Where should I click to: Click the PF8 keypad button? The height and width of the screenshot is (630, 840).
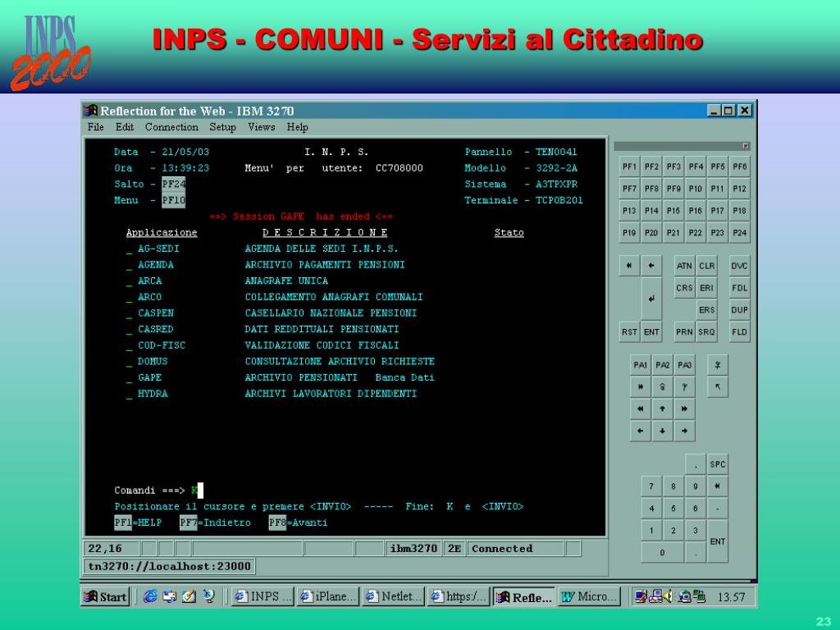(x=651, y=189)
